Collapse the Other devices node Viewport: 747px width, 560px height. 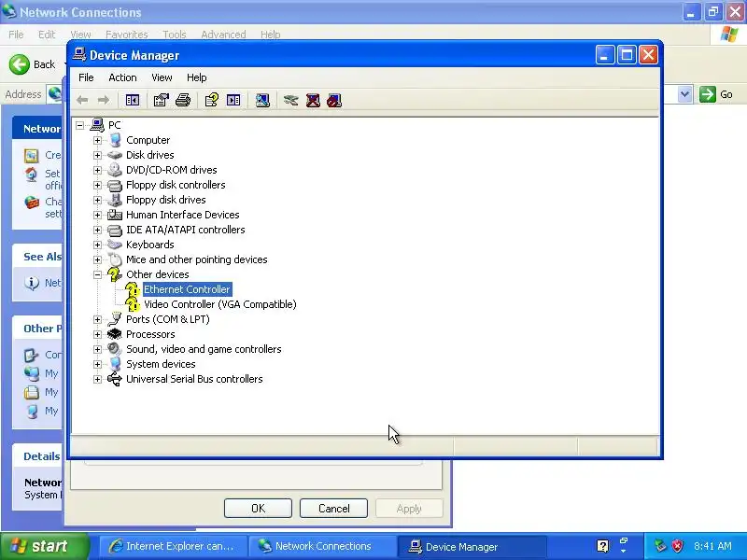point(97,274)
